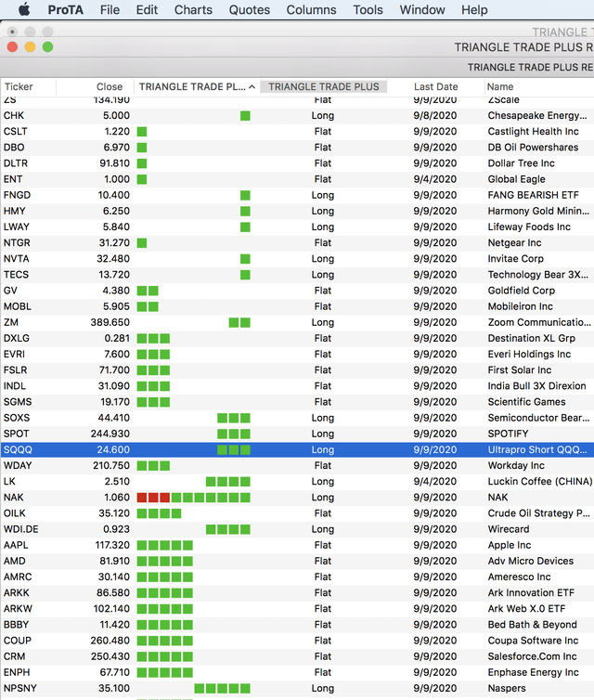Open the Tools menu
594x700 pixels.
click(368, 10)
